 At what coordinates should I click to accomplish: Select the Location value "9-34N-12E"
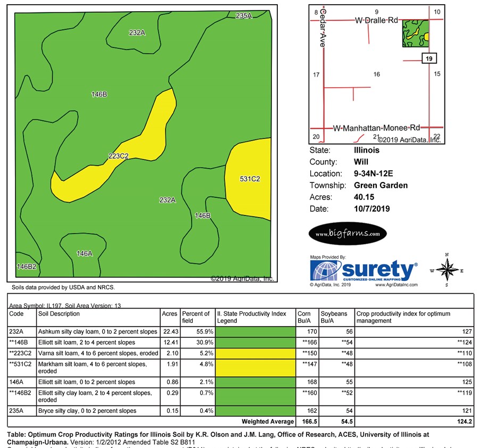tap(373, 174)
